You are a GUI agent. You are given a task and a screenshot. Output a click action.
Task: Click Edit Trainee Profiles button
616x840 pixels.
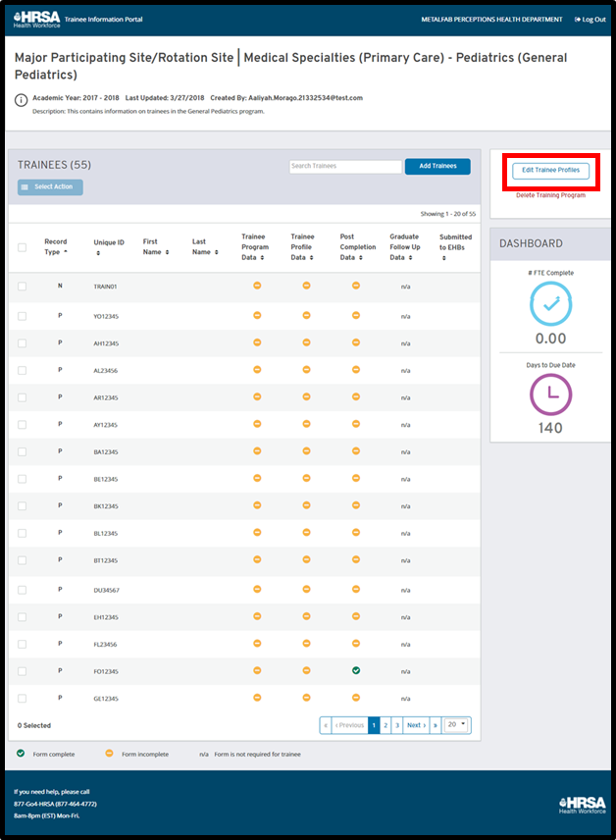[x=550, y=171]
